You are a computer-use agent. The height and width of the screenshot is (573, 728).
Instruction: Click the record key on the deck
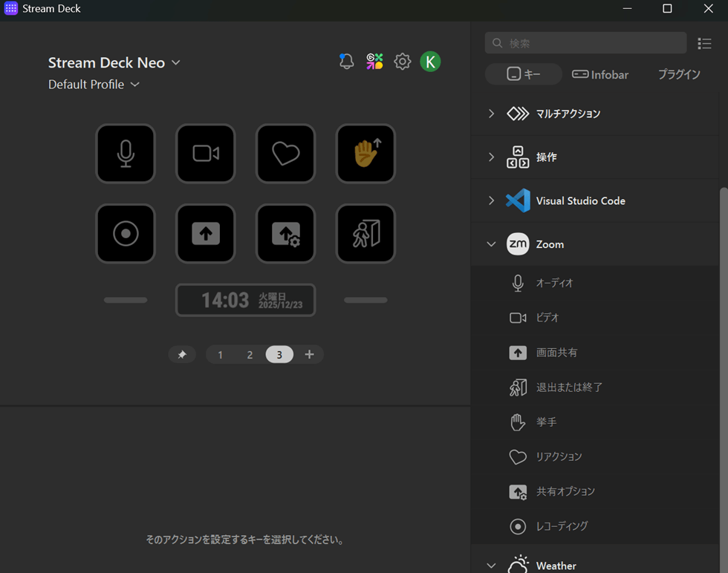(126, 234)
